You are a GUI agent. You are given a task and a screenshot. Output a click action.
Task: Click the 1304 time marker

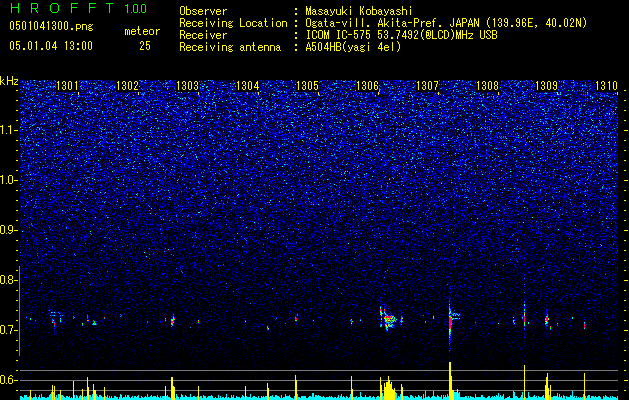(x=248, y=85)
